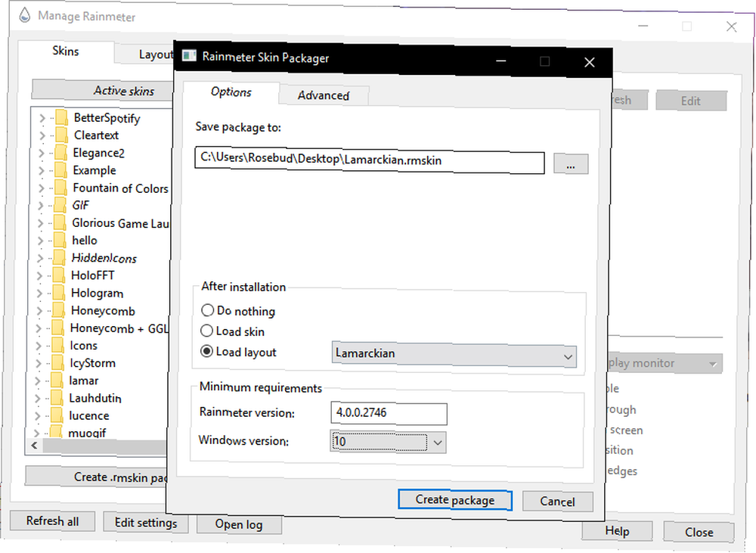Expand the Lauhdutin tree node
Image resolution: width=756 pixels, height=553 pixels.
point(38,398)
